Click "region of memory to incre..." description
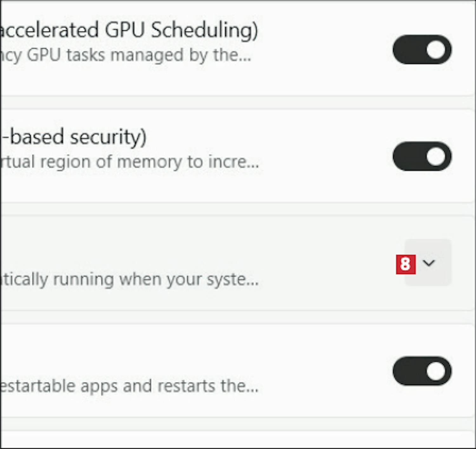 tap(149, 162)
